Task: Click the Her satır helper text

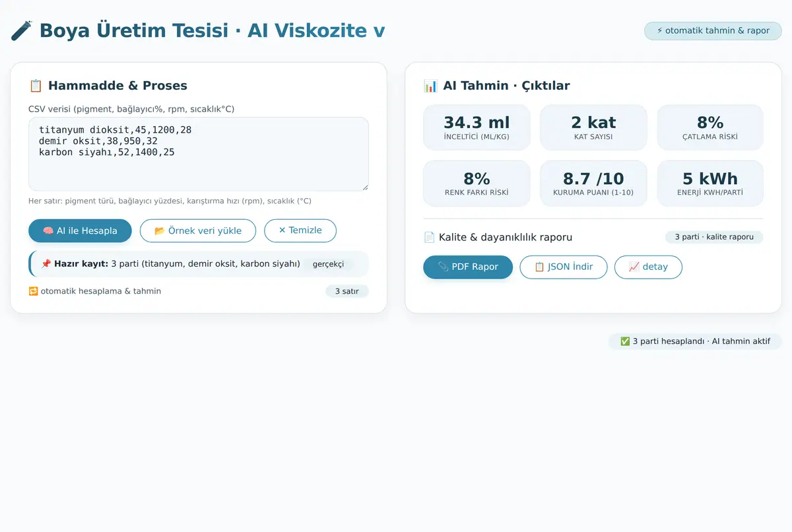Action: (170, 201)
